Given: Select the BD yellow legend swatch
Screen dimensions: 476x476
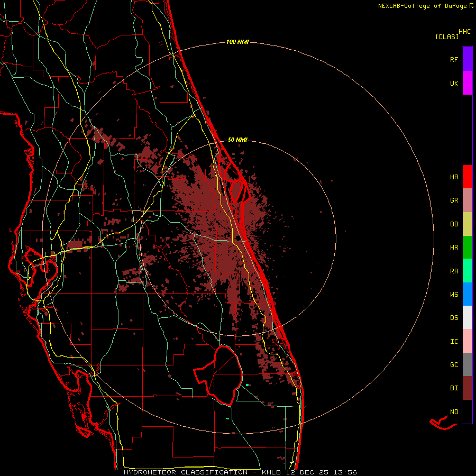Looking at the screenshot, I should pos(467,224).
